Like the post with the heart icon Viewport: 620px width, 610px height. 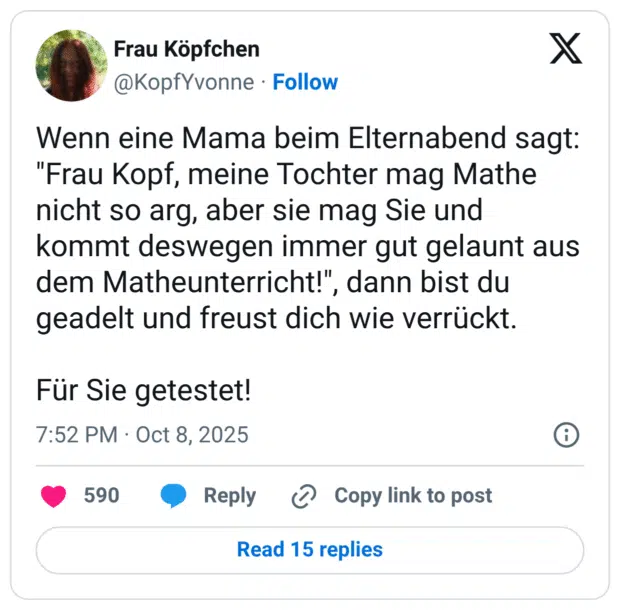[54, 496]
